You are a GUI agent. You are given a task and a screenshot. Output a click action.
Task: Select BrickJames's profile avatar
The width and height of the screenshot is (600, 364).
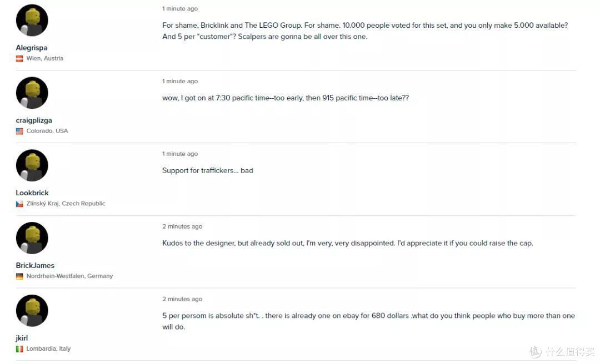point(32,238)
